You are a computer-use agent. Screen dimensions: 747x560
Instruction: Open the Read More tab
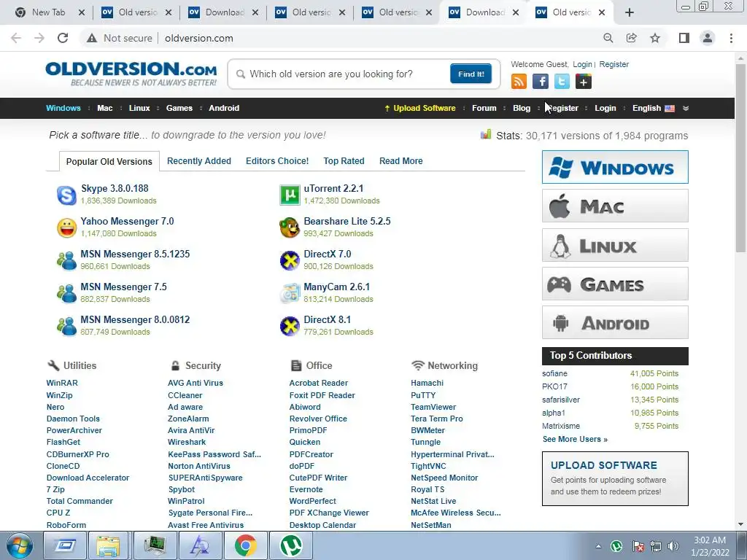(400, 161)
